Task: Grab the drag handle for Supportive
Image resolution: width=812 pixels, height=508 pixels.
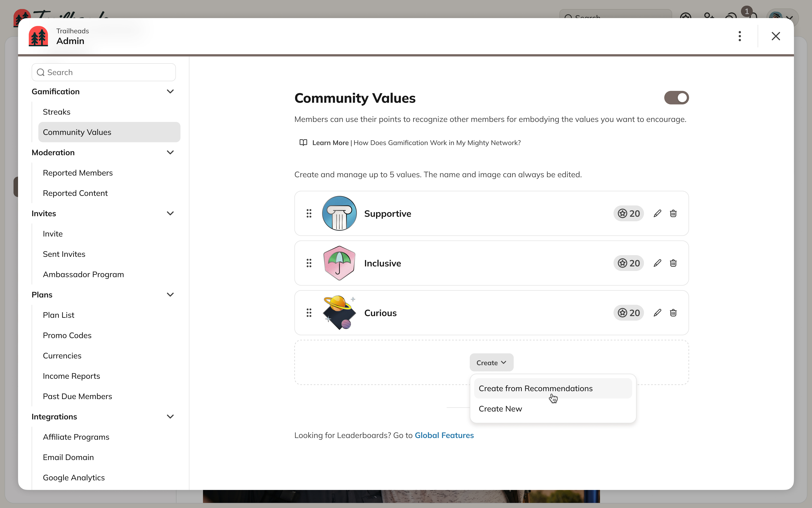Action: pyautogui.click(x=309, y=213)
